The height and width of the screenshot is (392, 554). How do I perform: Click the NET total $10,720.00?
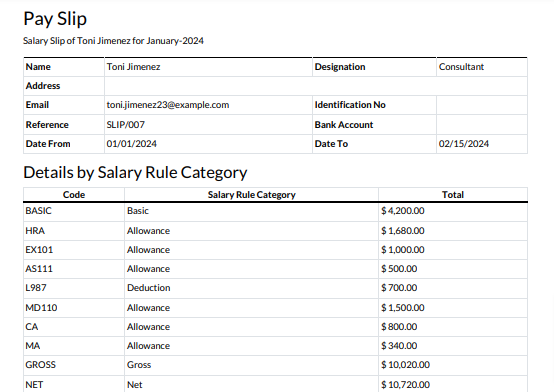pyautogui.click(x=406, y=385)
